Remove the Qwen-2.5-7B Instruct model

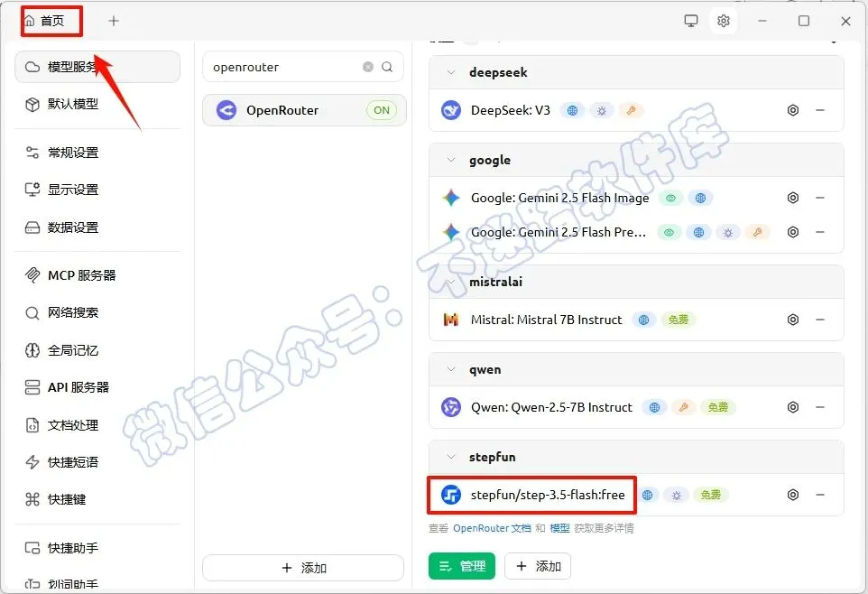click(820, 407)
